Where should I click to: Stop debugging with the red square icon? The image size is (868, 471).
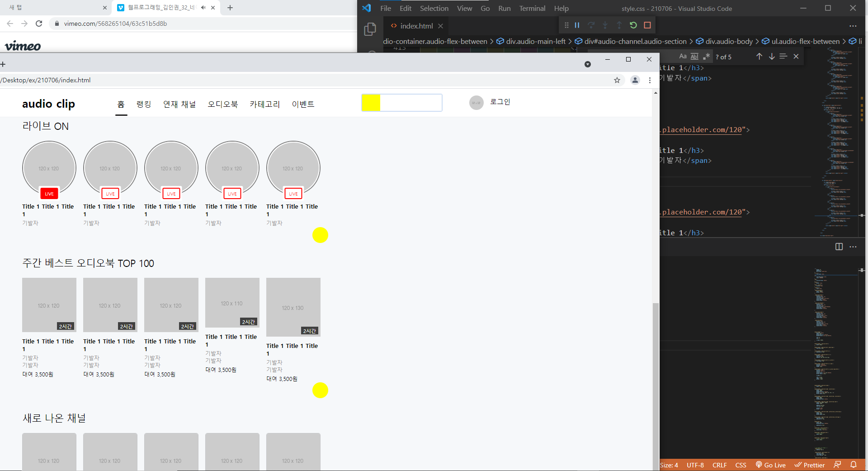coord(647,25)
